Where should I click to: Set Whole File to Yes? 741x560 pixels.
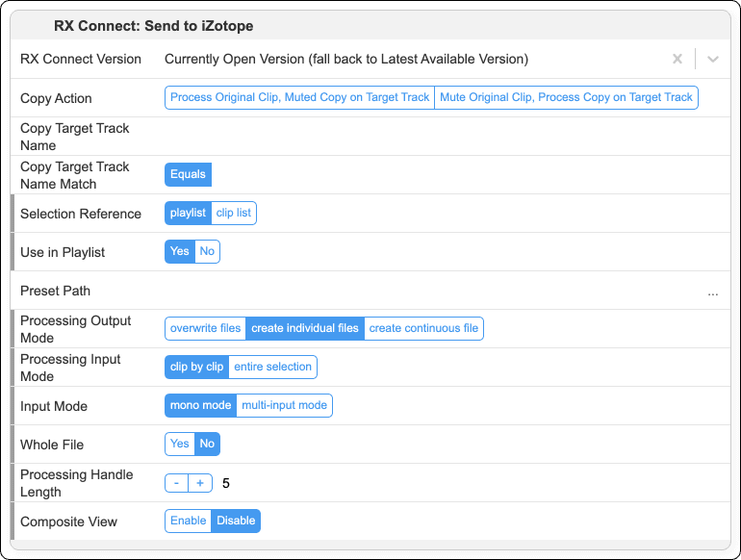[x=180, y=445]
